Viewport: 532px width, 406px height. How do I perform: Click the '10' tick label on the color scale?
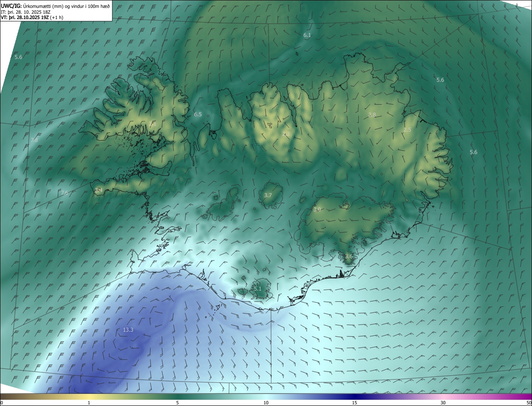coord(266,403)
